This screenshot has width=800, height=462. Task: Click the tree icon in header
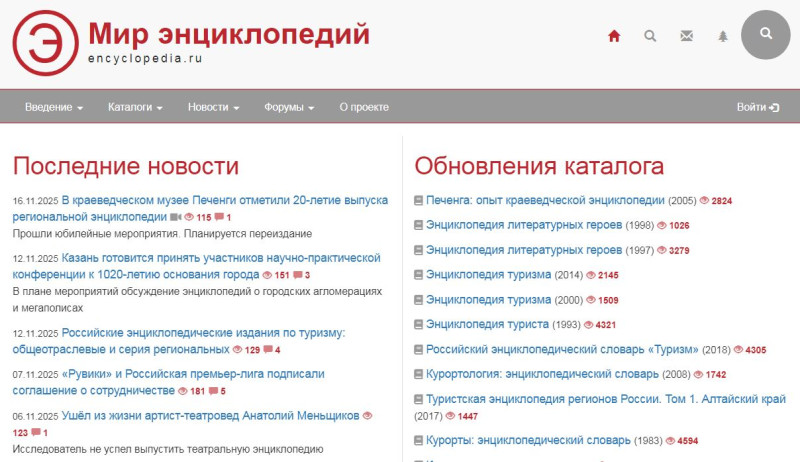tap(722, 36)
